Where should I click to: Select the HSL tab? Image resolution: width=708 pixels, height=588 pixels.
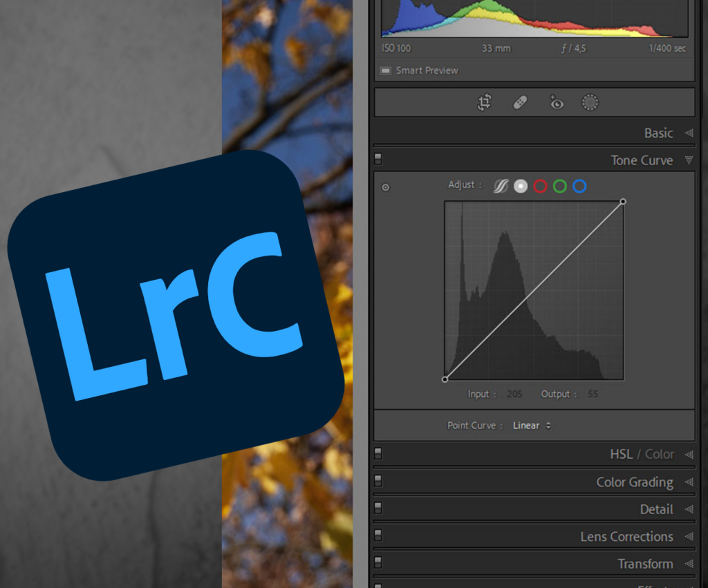(620, 454)
